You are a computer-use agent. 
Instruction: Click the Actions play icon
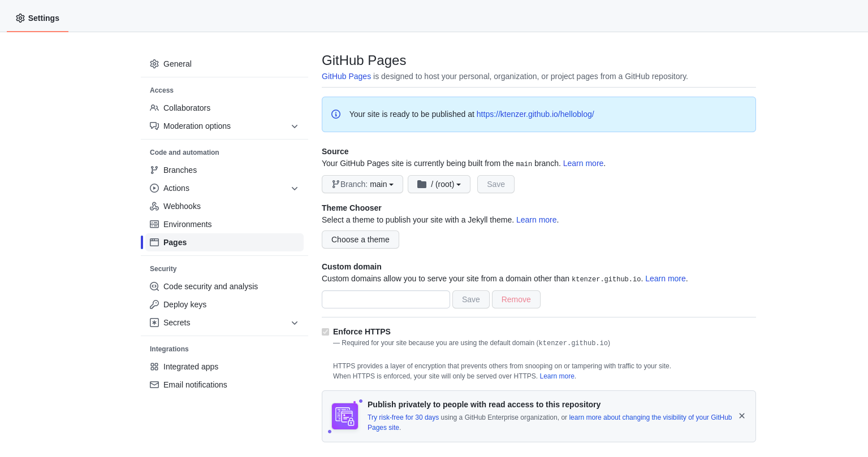click(x=154, y=188)
